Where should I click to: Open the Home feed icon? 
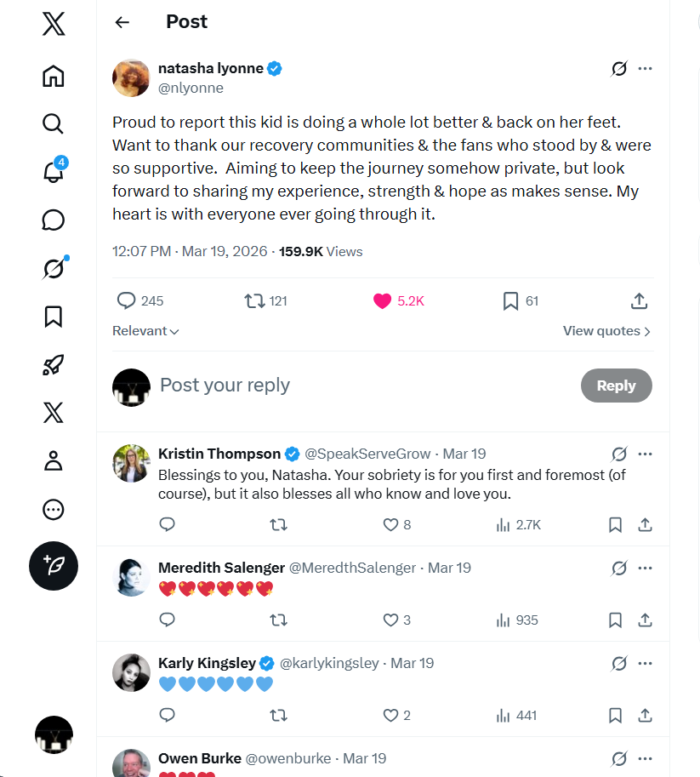53,76
